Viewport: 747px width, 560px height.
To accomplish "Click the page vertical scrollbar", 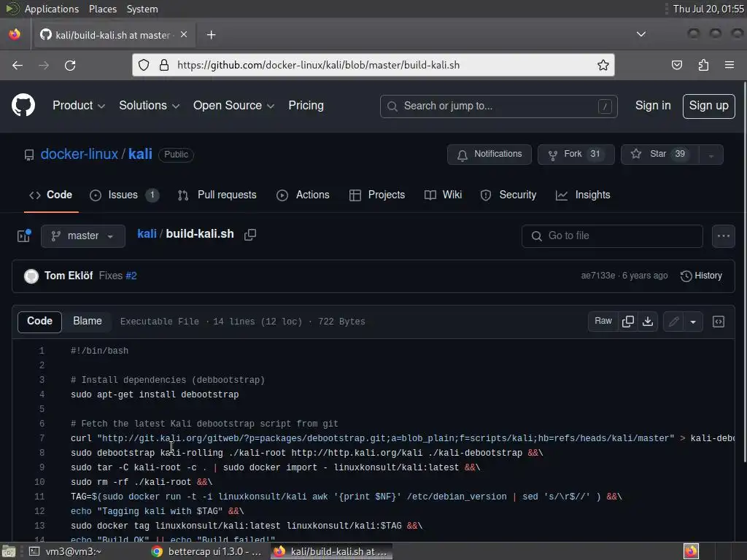I will click(744, 271).
